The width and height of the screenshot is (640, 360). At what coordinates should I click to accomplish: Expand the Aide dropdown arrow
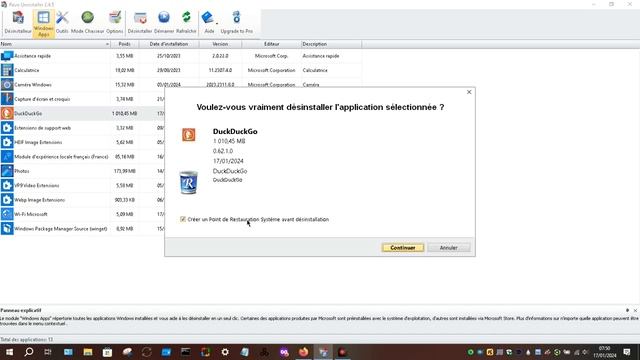217,23
